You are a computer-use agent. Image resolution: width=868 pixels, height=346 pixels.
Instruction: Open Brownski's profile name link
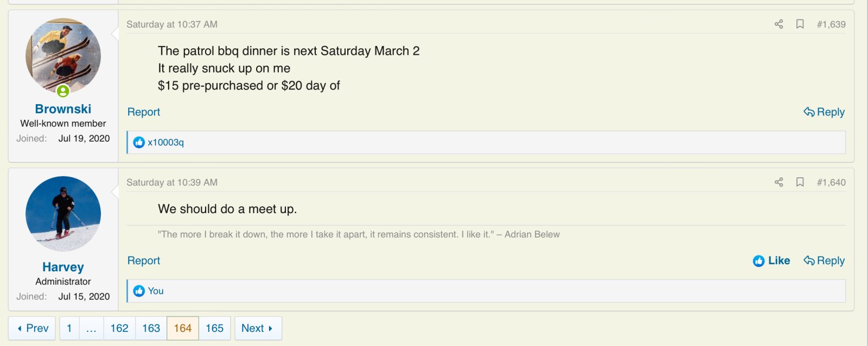tap(63, 109)
